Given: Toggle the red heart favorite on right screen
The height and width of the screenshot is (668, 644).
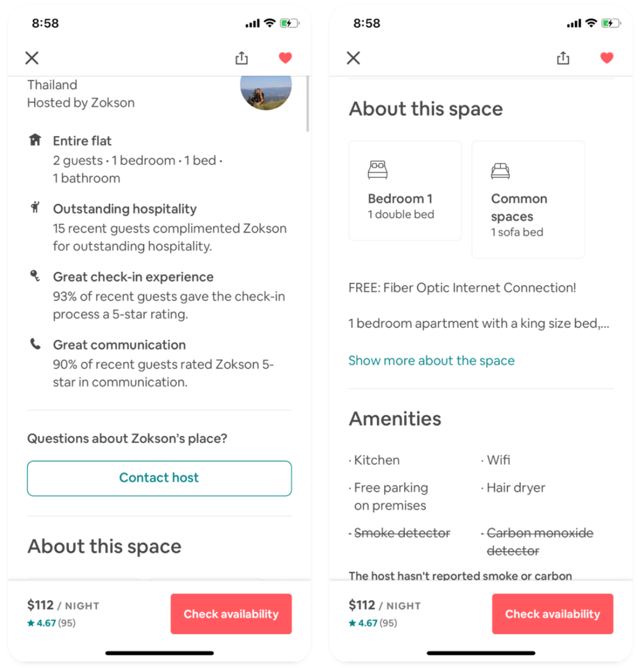Looking at the screenshot, I should pos(607,58).
